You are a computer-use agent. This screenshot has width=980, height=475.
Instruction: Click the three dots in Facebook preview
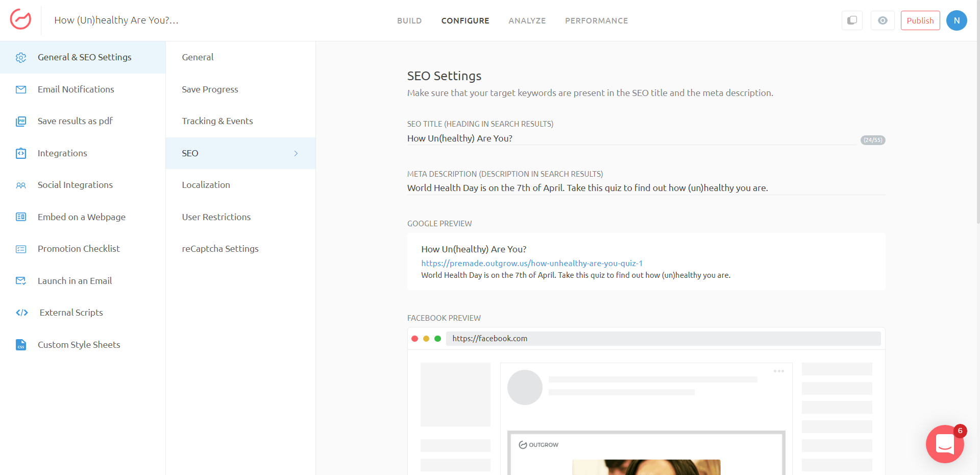coord(778,371)
